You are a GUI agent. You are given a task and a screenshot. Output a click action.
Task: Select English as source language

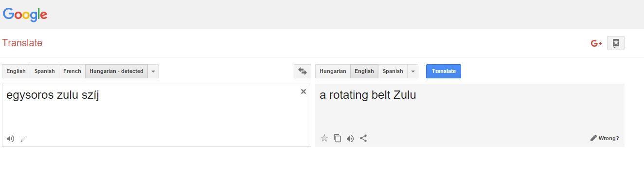pyautogui.click(x=16, y=71)
